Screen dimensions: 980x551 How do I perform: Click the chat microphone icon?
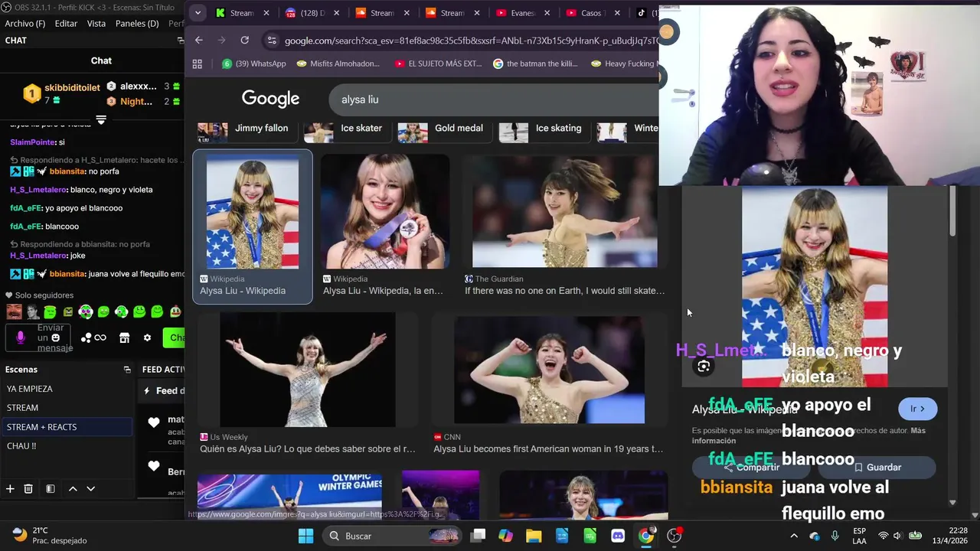21,337
